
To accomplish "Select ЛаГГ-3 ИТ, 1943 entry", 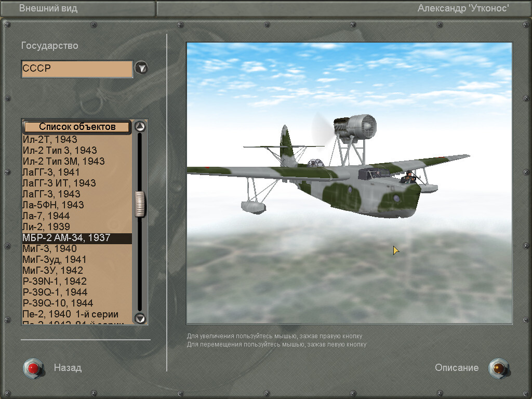I will pos(77,183).
